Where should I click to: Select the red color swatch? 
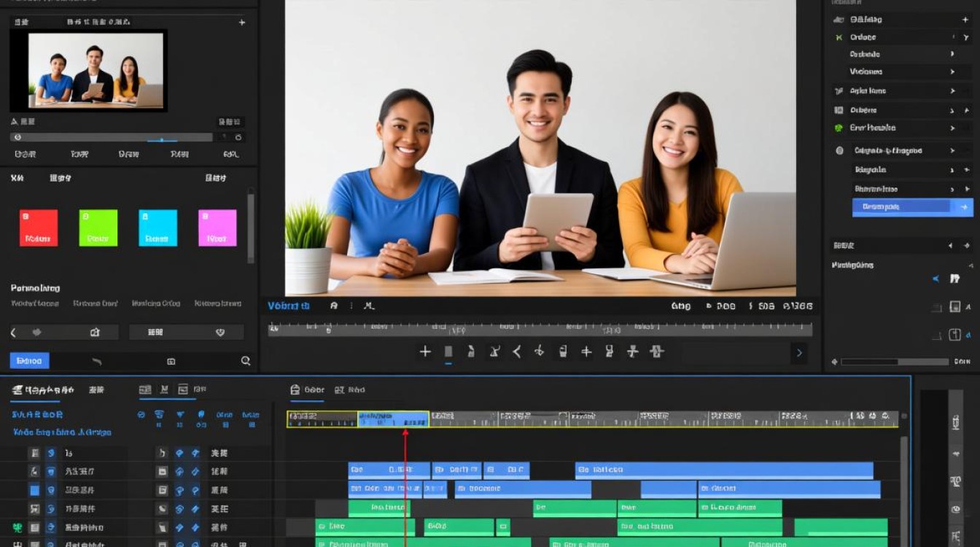pyautogui.click(x=39, y=228)
